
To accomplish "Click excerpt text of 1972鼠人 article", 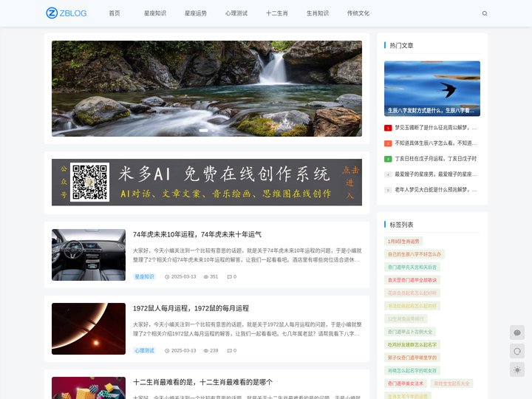I will point(247,329).
